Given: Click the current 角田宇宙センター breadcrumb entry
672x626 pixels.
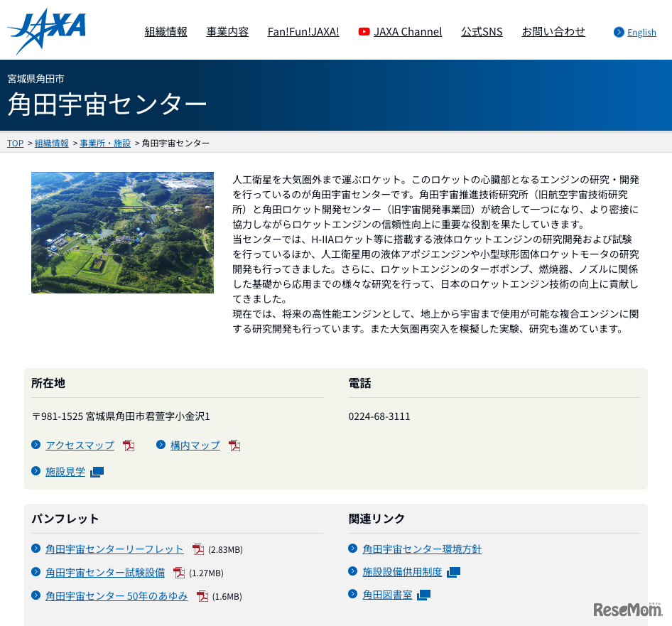Looking at the screenshot, I should coord(175,144).
